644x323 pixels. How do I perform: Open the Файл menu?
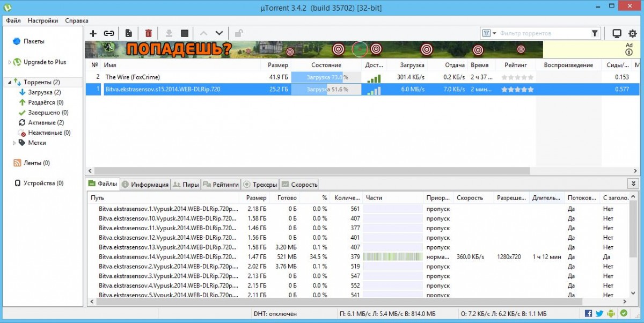click(13, 20)
